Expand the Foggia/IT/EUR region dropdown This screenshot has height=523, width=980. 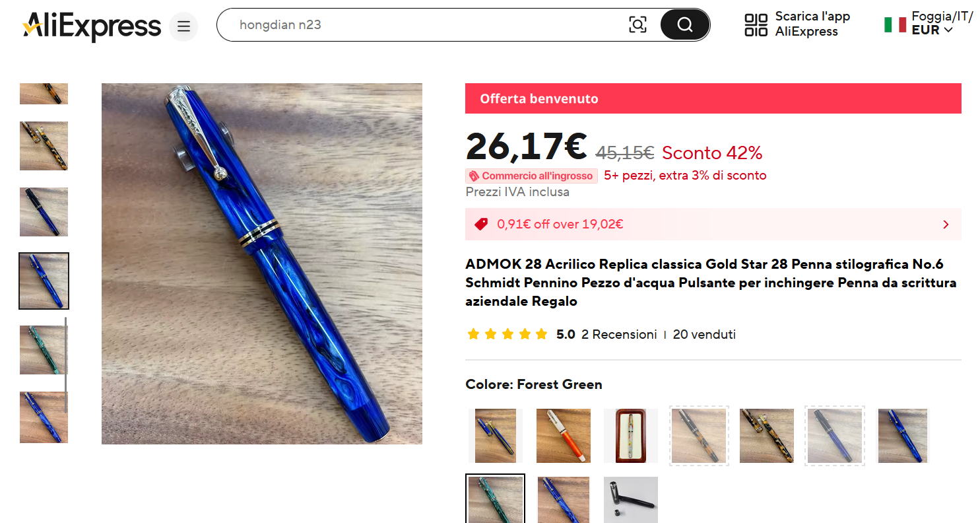[942, 23]
